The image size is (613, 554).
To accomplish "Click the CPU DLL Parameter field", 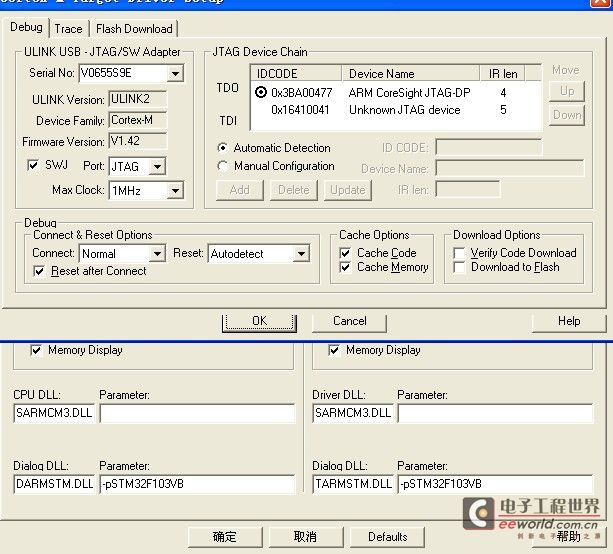I will pos(197,413).
